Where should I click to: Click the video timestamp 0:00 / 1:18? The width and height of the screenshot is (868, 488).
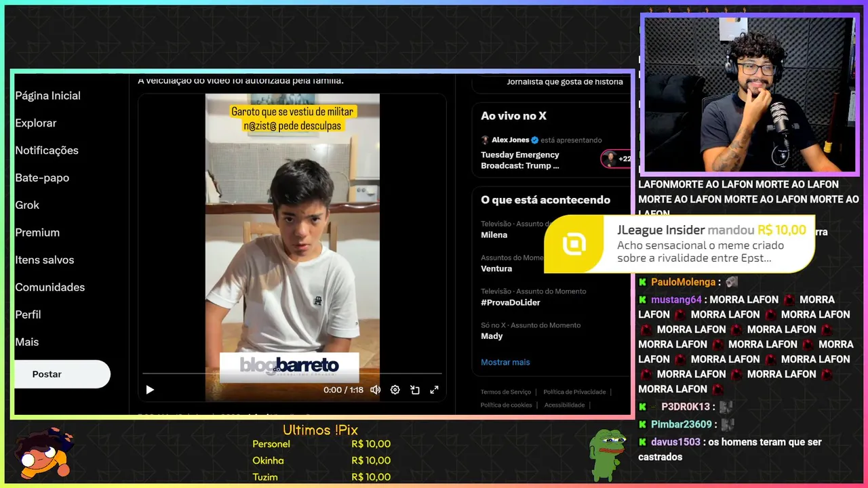(x=343, y=390)
